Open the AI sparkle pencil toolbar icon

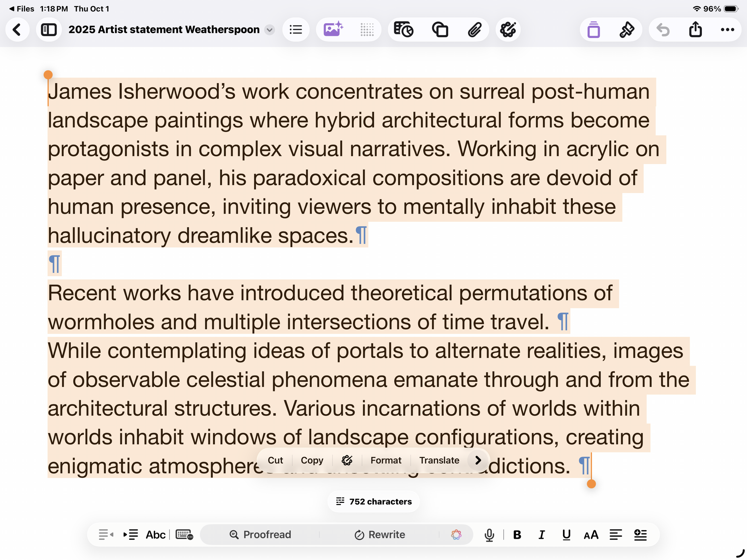click(x=508, y=30)
